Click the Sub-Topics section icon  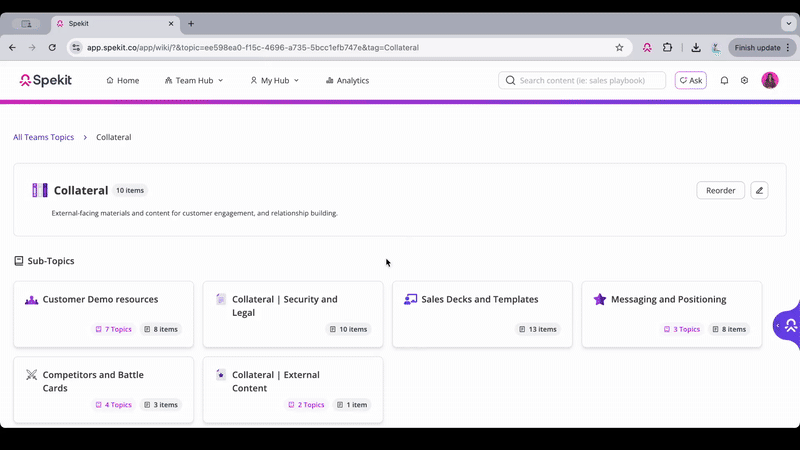click(19, 261)
